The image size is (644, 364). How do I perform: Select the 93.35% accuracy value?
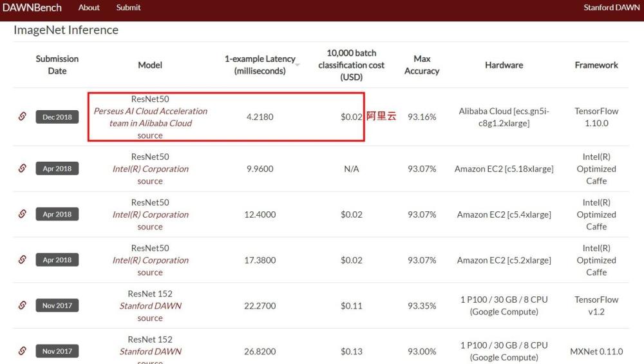422,305
